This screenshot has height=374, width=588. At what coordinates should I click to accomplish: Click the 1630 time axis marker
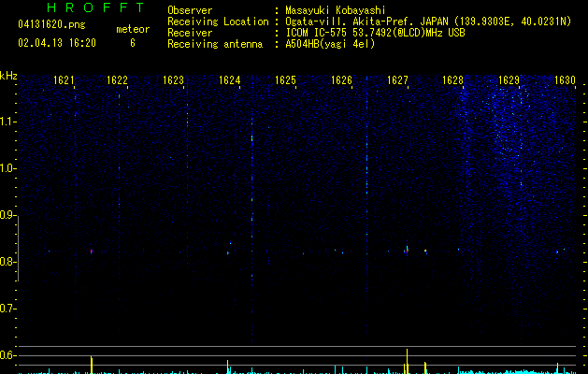point(565,80)
